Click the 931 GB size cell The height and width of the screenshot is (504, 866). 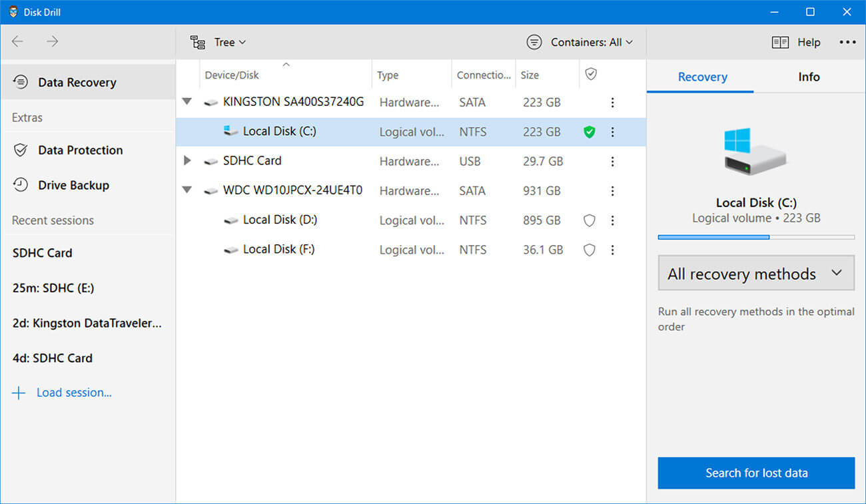coord(542,190)
